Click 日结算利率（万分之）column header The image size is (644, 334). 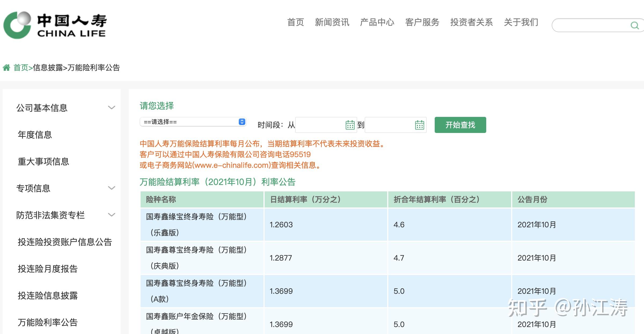point(326,199)
